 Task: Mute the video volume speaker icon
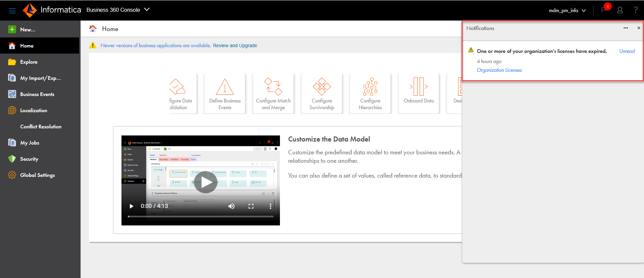231,206
